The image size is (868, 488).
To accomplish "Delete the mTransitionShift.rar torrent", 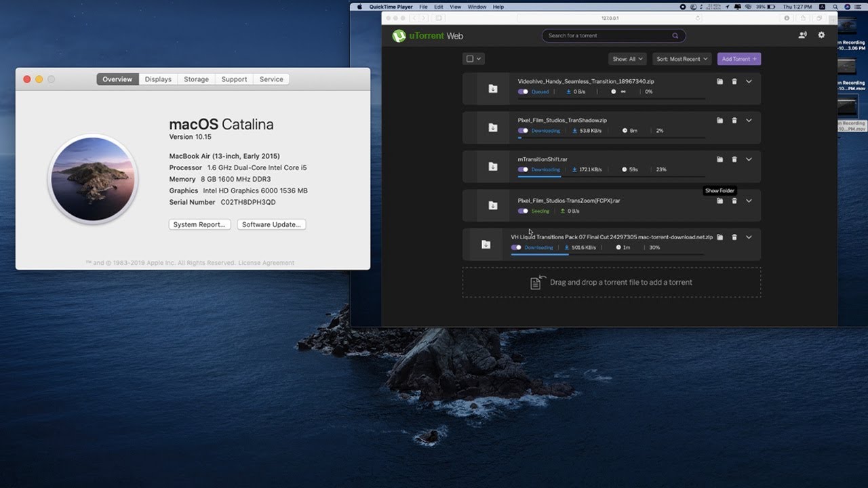I will [734, 159].
